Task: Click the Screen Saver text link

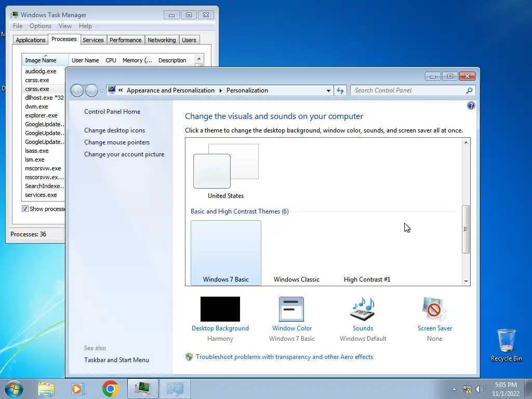Action: pos(435,328)
